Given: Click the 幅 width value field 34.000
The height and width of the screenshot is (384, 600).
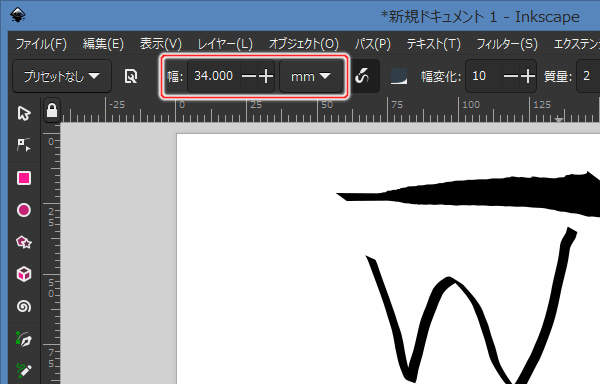Looking at the screenshot, I should 214,76.
